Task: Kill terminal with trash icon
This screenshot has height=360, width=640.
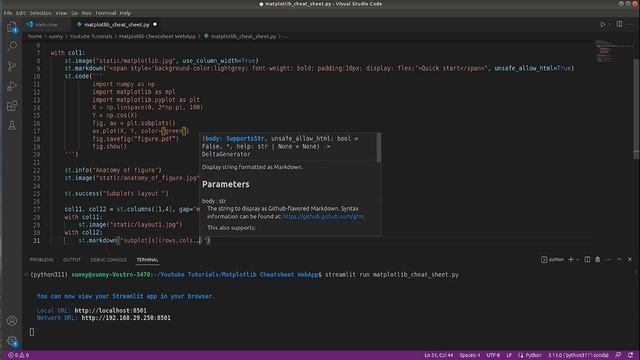Action: (598, 260)
